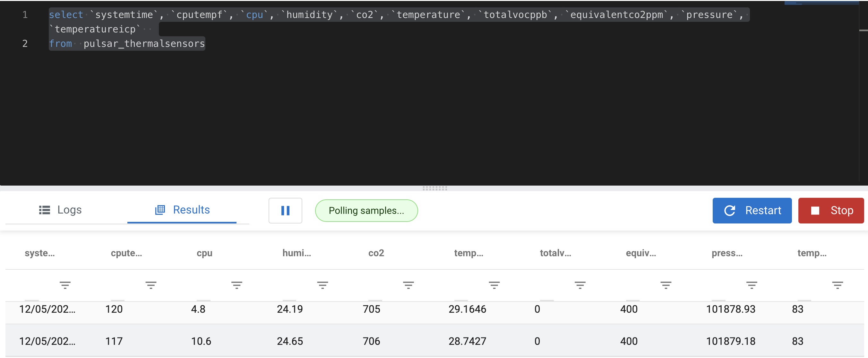Click filter icon under equivalentco2ppm column

coord(666,285)
